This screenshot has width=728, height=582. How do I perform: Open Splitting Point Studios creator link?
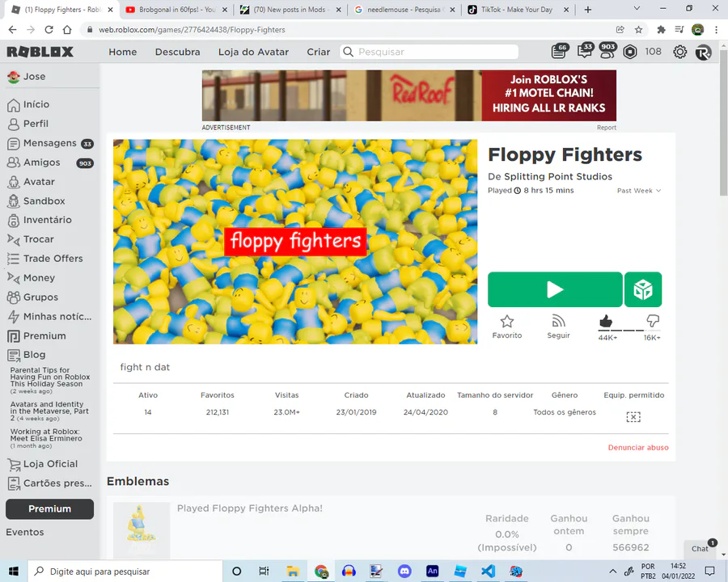coord(558,177)
